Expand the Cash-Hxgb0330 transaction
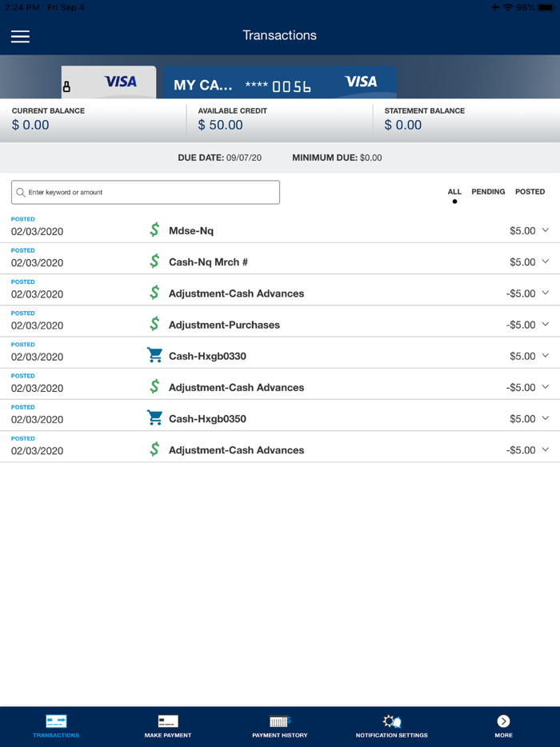Screen dimensions: 560x747 pos(546,355)
